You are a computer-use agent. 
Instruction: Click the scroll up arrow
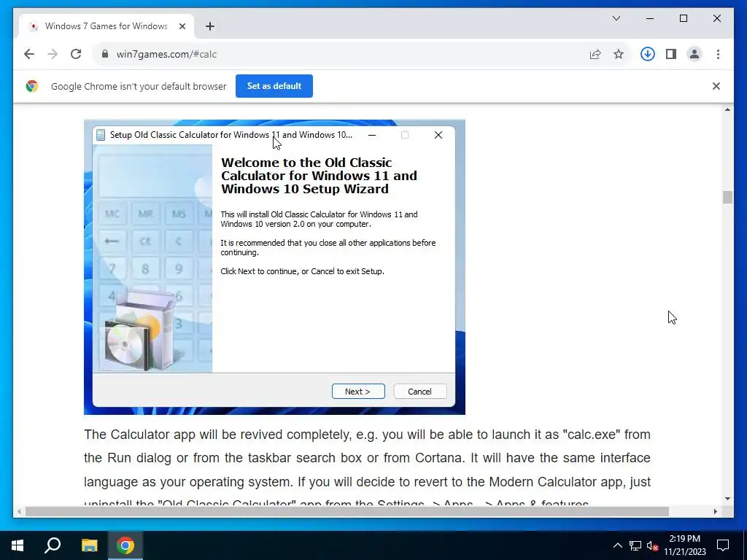click(727, 109)
